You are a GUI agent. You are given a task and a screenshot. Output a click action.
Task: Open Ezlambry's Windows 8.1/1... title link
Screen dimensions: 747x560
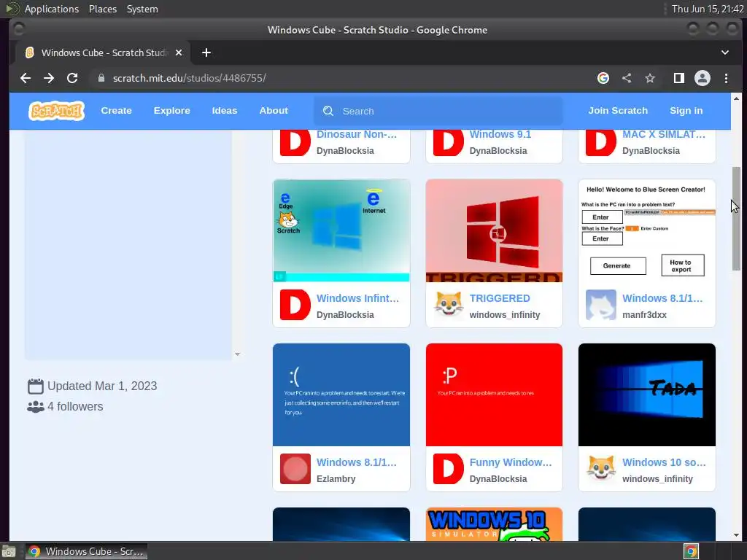click(356, 462)
